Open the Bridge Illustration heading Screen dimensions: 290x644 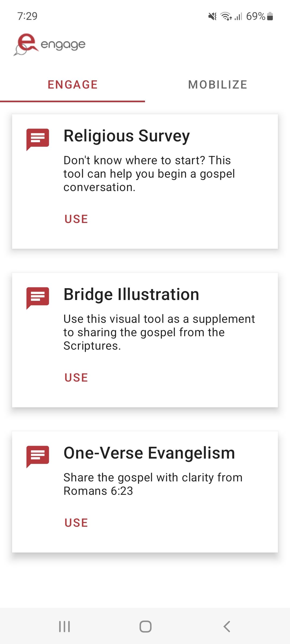coord(131,294)
